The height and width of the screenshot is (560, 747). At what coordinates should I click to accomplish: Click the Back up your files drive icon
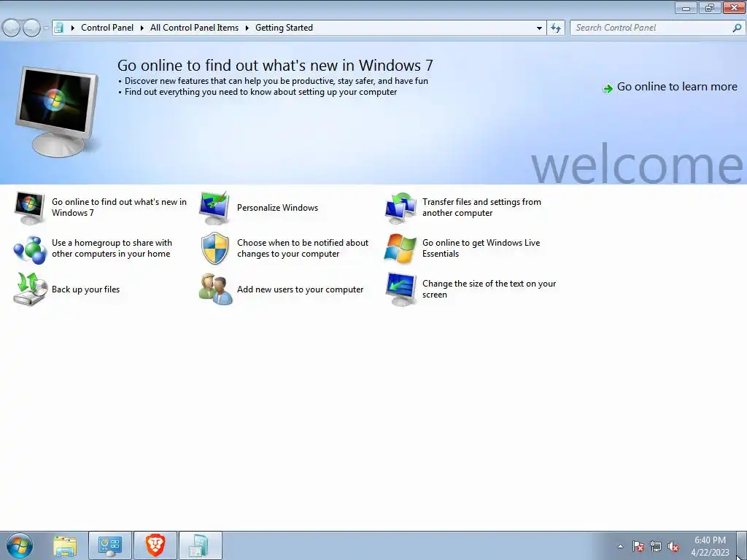click(29, 289)
